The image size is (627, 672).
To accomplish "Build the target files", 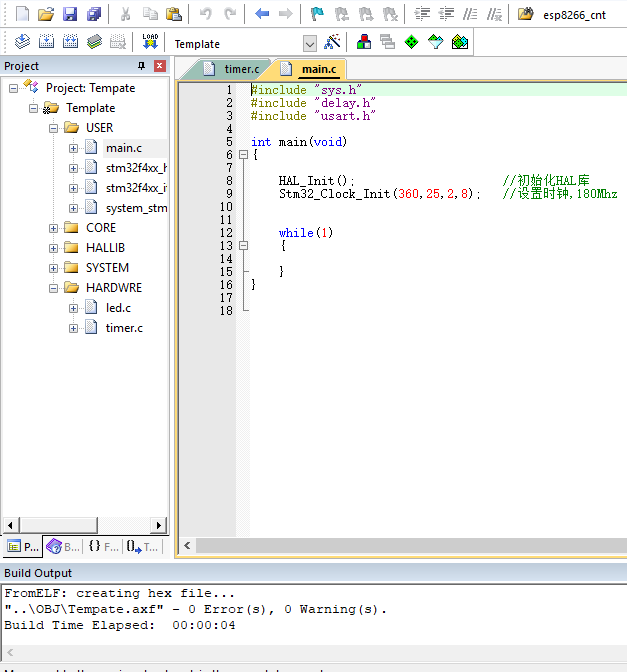I will click(x=46, y=42).
